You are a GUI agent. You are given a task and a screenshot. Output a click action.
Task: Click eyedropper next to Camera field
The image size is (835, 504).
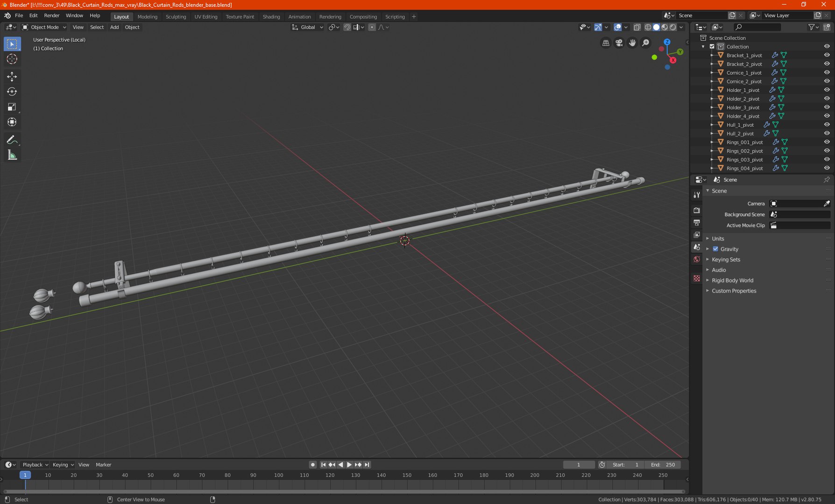click(x=827, y=203)
